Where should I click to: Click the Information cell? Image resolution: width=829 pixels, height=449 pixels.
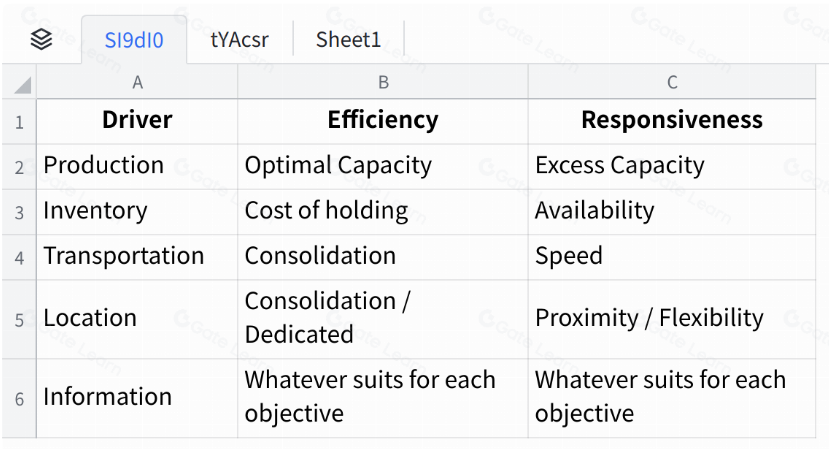[137, 398]
